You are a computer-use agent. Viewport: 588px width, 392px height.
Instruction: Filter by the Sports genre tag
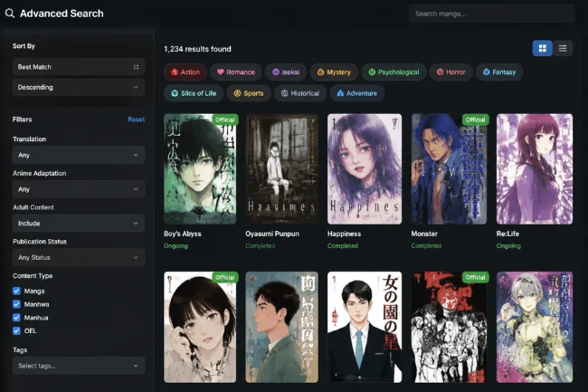point(249,93)
